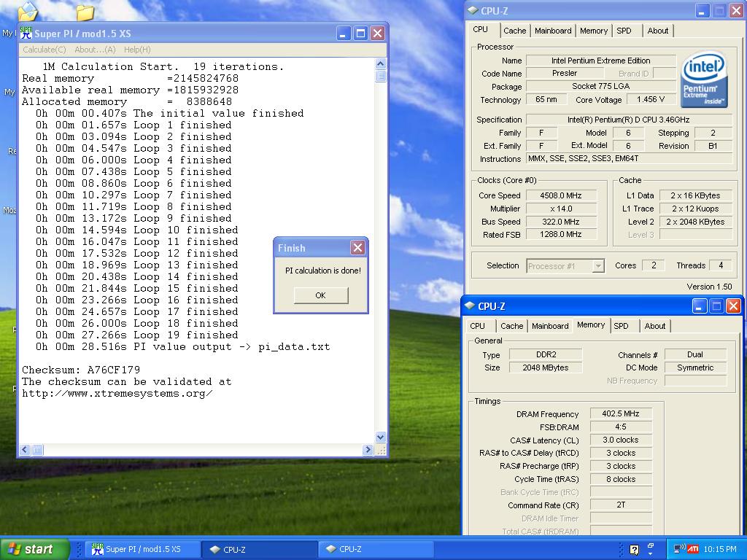Screen dimensions: 747x560
Task: Click the Multiplier value x 14.0
Action: 561,209
